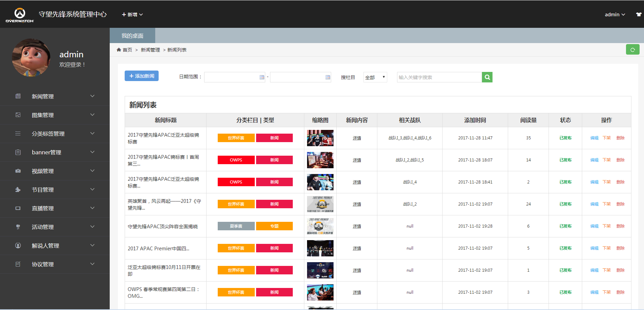Image resolution: width=644 pixels, height=310 pixels.
Task: Open the 全部 category dropdown
Action: point(375,77)
